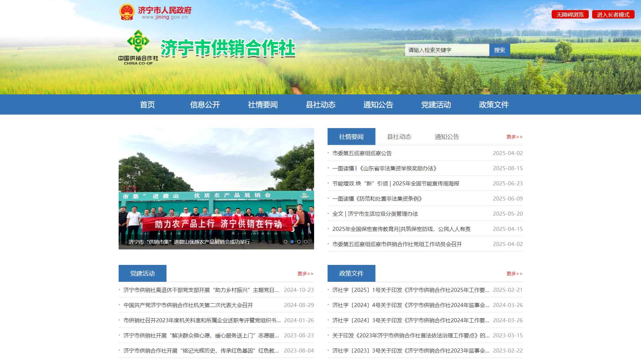Go to 社情要闻 in the blue navigation bar

263,105
